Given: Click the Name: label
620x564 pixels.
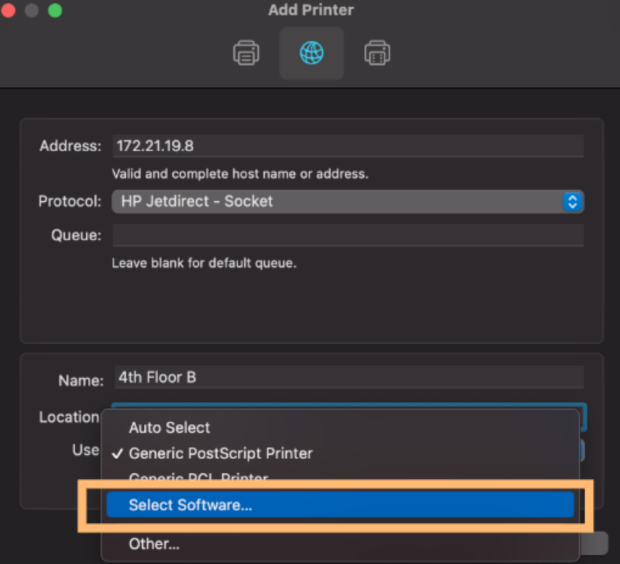Looking at the screenshot, I should coord(81,380).
